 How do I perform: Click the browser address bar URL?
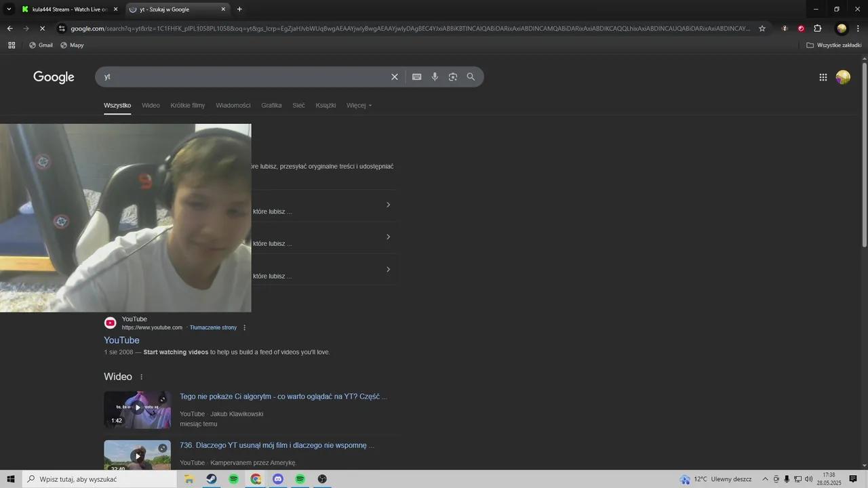[x=410, y=28]
